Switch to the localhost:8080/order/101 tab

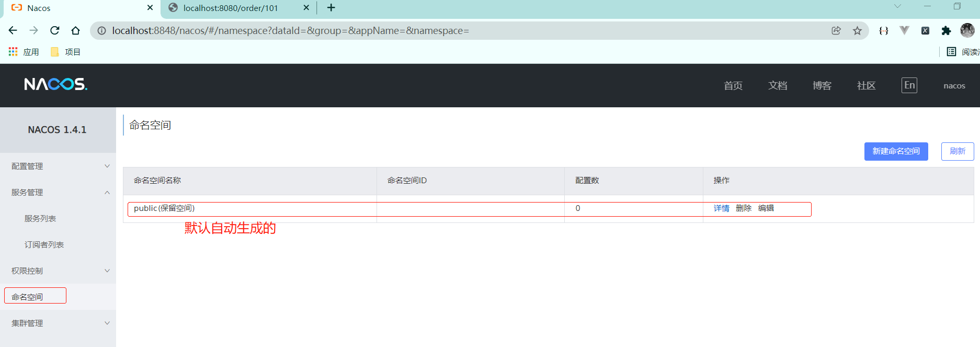click(238, 8)
